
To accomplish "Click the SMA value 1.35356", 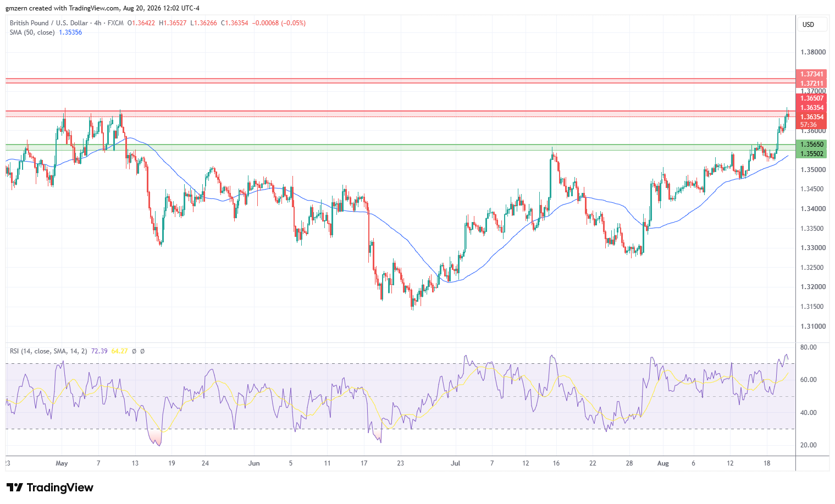I will tap(70, 32).
